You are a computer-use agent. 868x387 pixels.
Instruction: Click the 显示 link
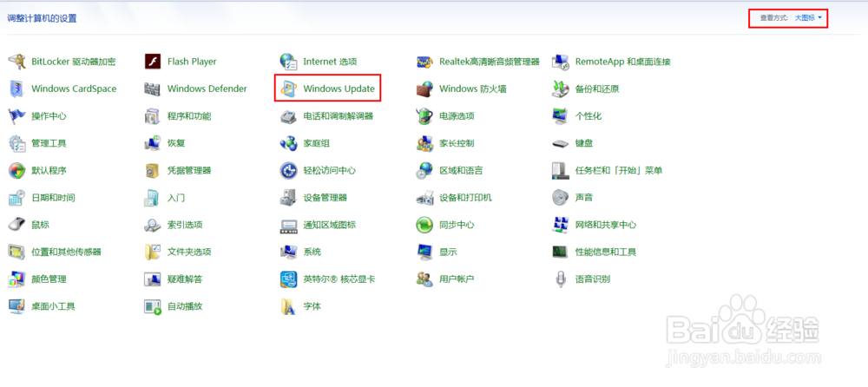coord(448,252)
